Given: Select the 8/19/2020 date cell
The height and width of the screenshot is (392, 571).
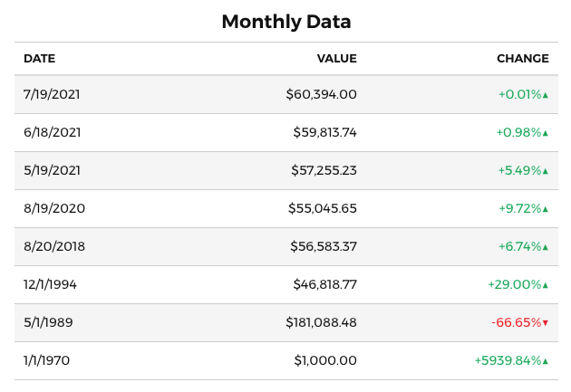Looking at the screenshot, I should click(x=54, y=208).
